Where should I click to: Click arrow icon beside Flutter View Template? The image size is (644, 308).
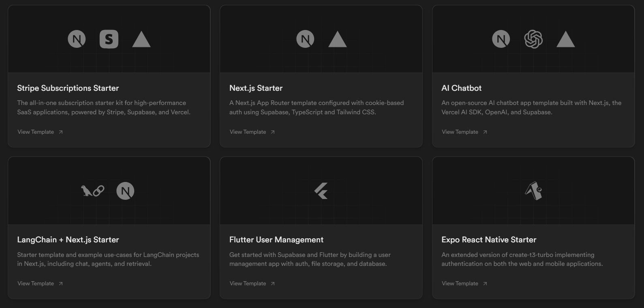[273, 284]
